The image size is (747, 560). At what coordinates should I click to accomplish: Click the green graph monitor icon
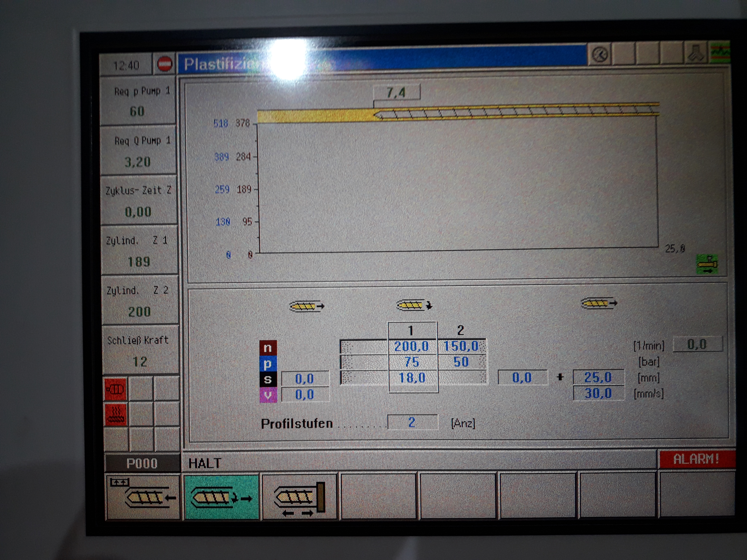click(720, 52)
